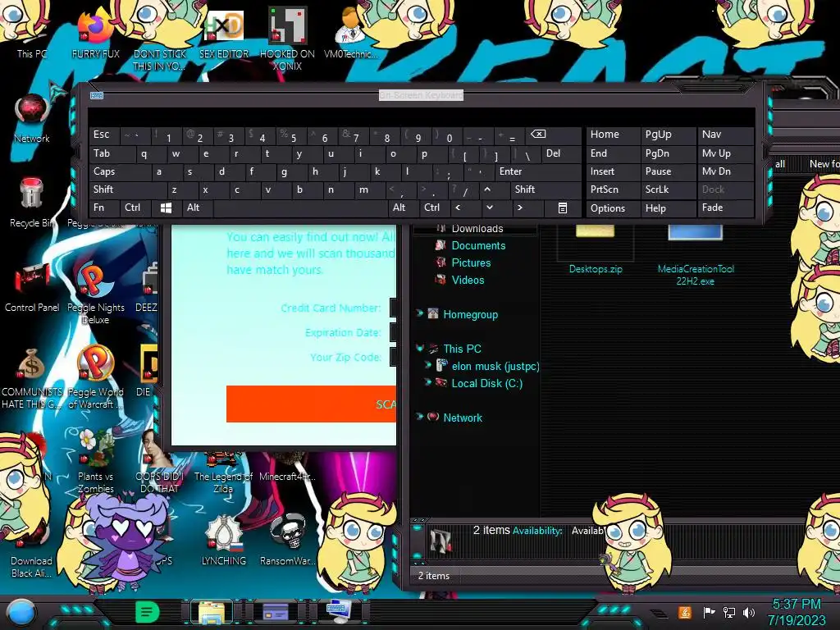This screenshot has width=840, height=630.
Task: Open The Legend of Zilda icon
Action: (x=223, y=472)
